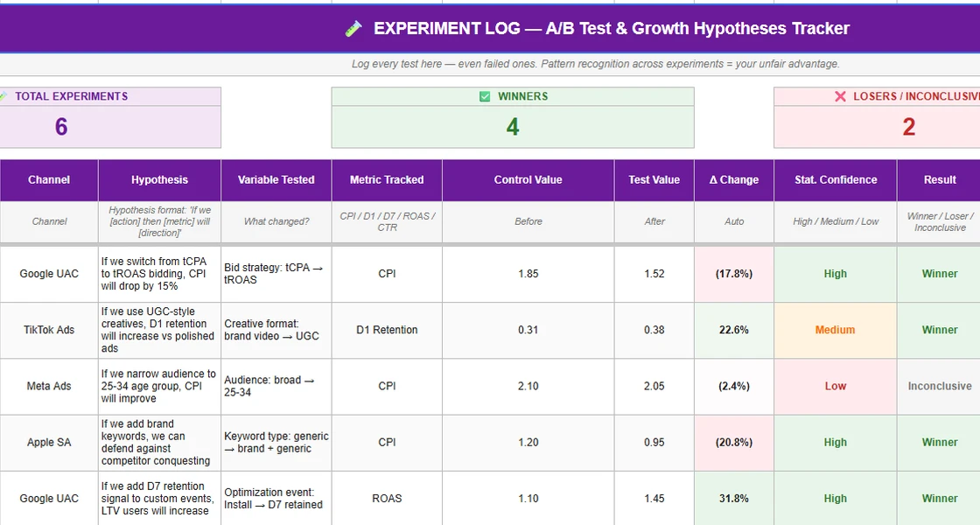Image resolution: width=980 pixels, height=525 pixels.
Task: Select the test value 1.52
Action: [654, 274]
